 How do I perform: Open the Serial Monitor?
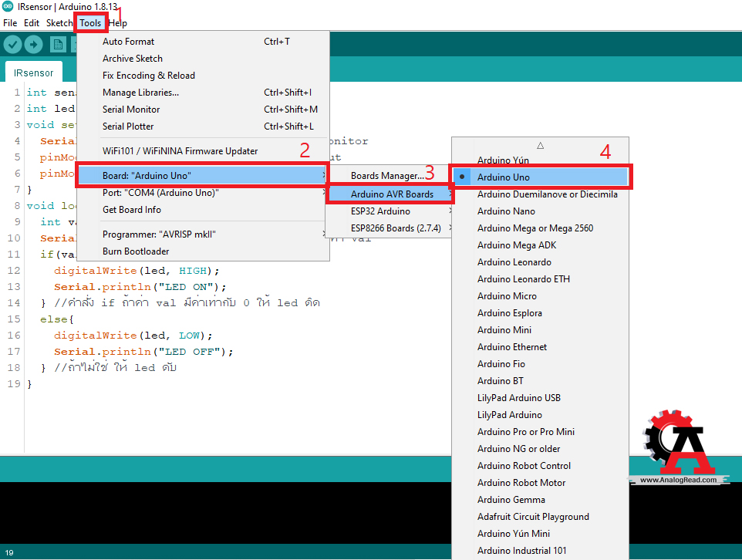point(203,110)
